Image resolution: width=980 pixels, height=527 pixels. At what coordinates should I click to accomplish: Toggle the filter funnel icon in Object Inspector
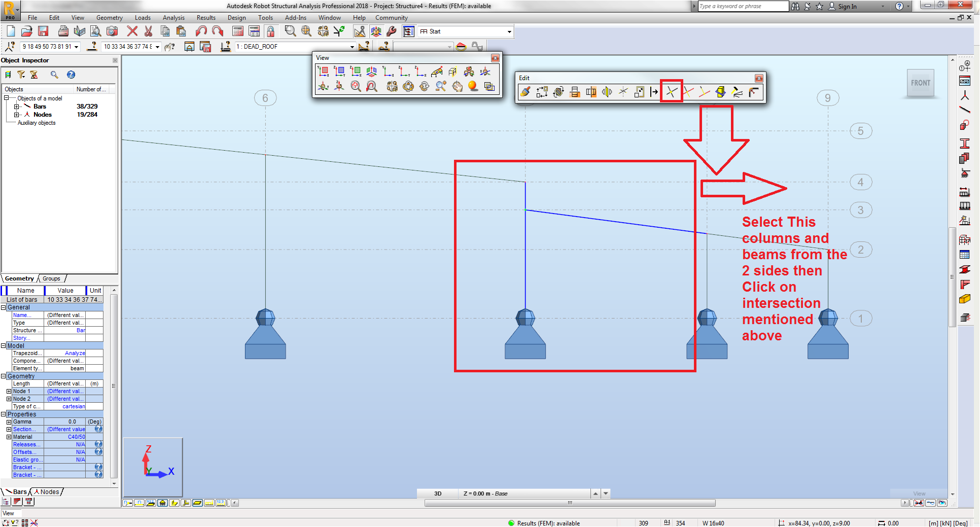(21, 75)
